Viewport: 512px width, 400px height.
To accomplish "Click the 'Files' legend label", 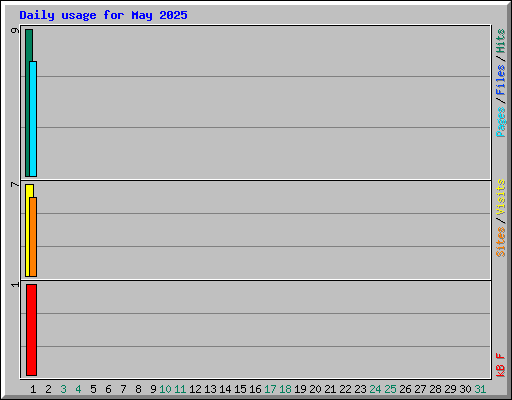I will click(501, 80).
